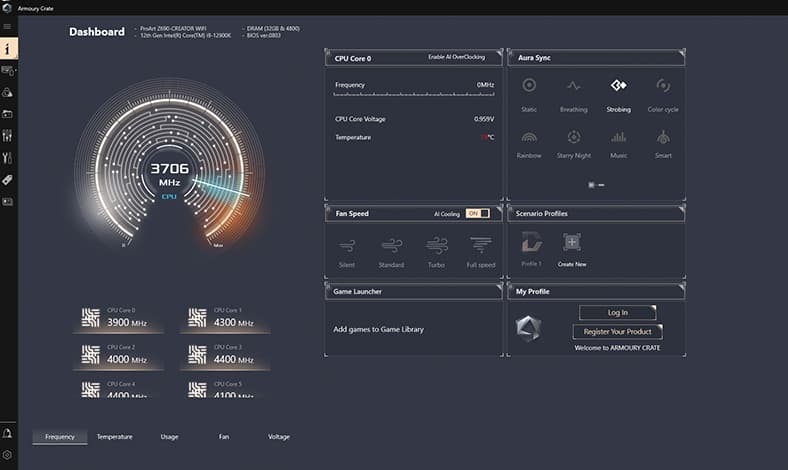Expand the Scenario Profiles panel corner
The height and width of the screenshot is (470, 788).
681,208
